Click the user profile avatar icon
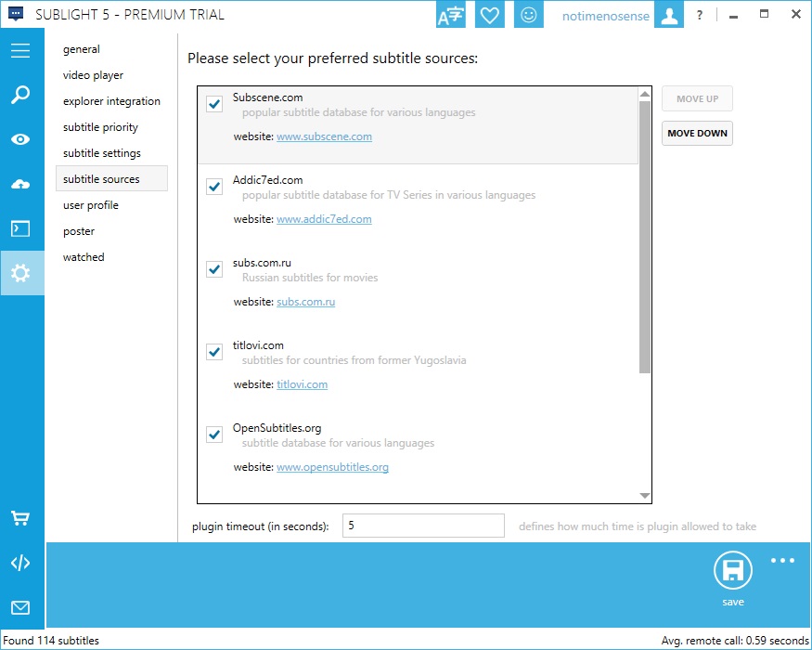The height and width of the screenshot is (650, 812). pos(669,15)
